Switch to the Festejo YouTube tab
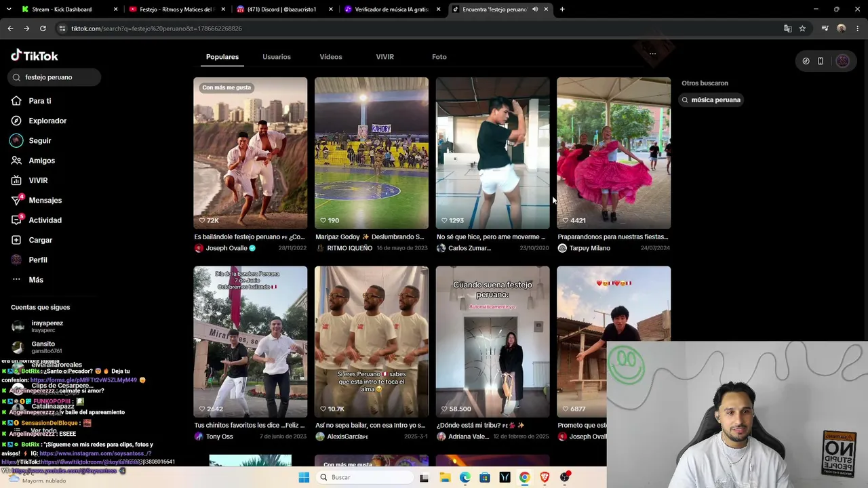 click(176, 9)
